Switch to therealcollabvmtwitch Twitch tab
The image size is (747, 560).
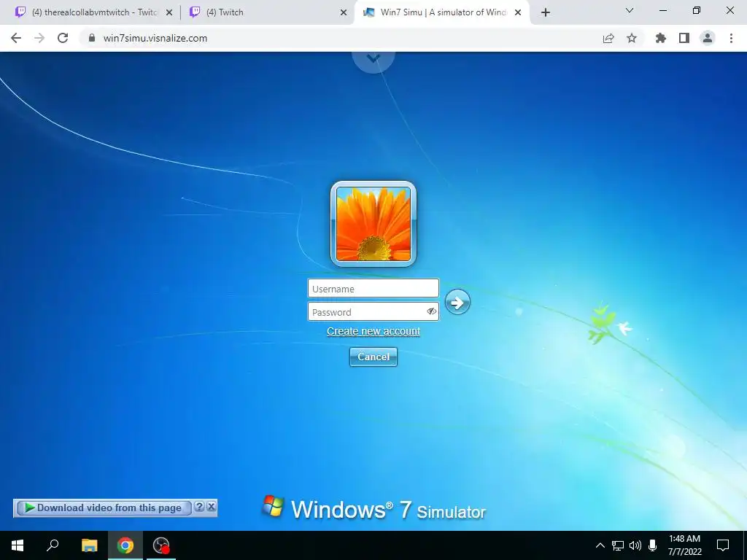point(93,12)
